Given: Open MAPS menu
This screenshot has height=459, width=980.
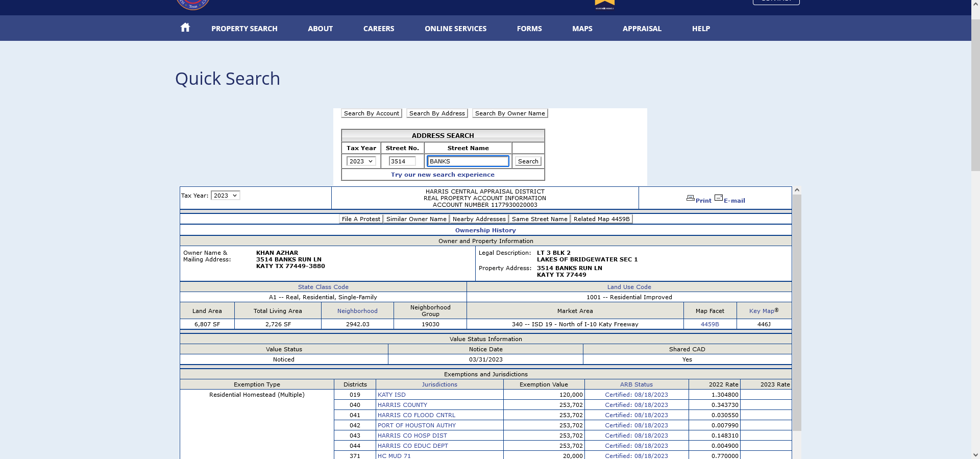Looking at the screenshot, I should [x=582, y=29].
